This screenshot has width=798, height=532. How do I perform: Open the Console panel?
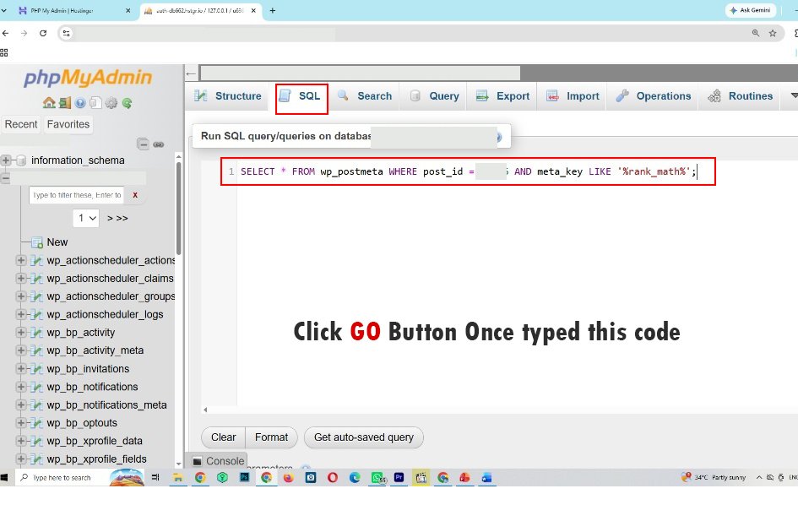click(219, 461)
